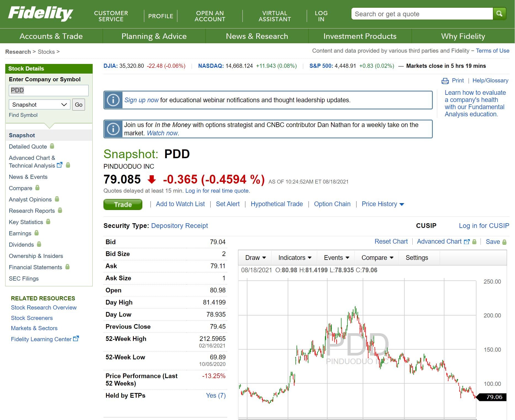Screen dimensions: 515x420
Task: Click external link icon beside Advanced Chart above chart
Action: click(x=467, y=241)
